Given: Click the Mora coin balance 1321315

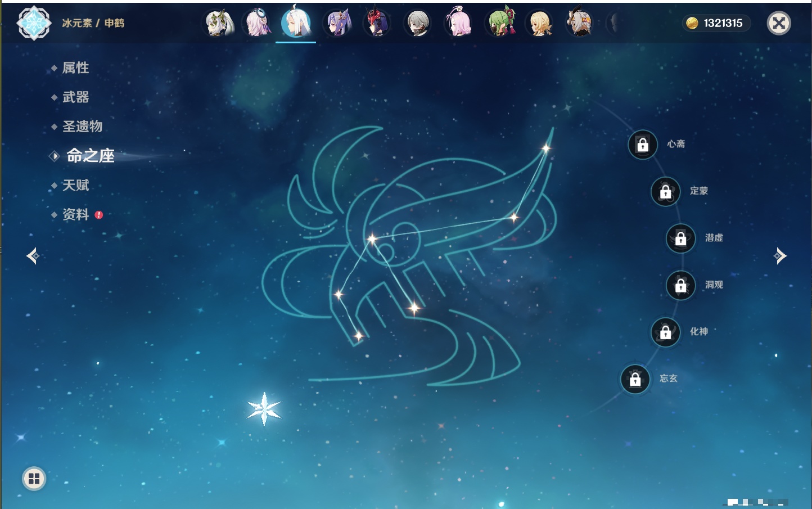Looking at the screenshot, I should click(716, 23).
